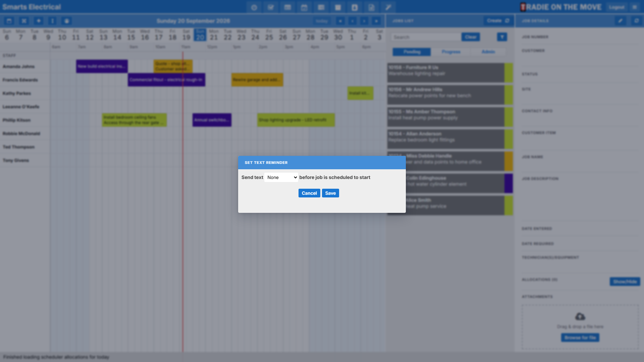Select staff member Francis Edwards
The image size is (644, 362).
20,80
